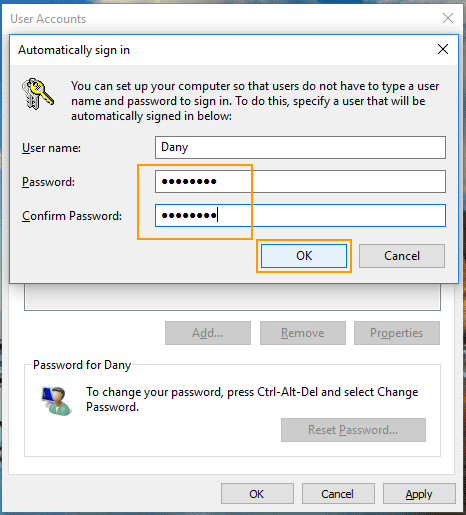Image resolution: width=466 pixels, height=515 pixels.
Task: Apply the User Accounts changes
Action: click(x=419, y=494)
